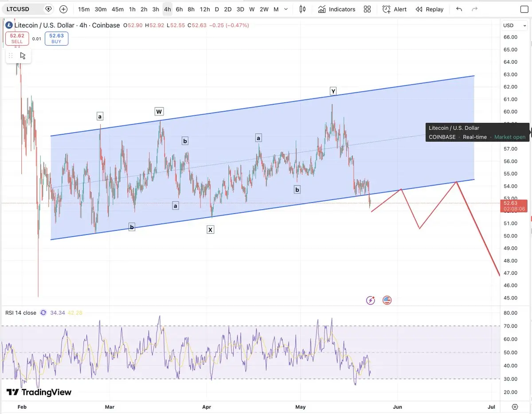Click the undo arrow
The height and width of the screenshot is (414, 532).
click(x=459, y=9)
